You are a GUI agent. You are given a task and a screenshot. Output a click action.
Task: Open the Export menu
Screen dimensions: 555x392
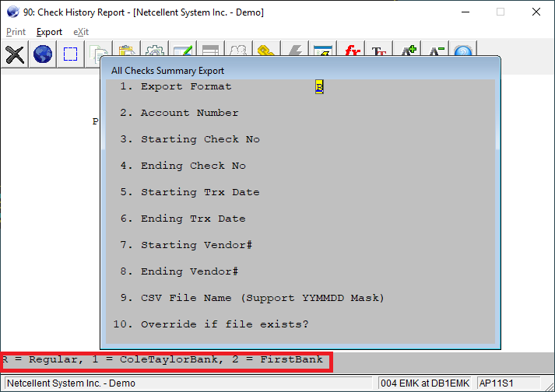point(49,32)
